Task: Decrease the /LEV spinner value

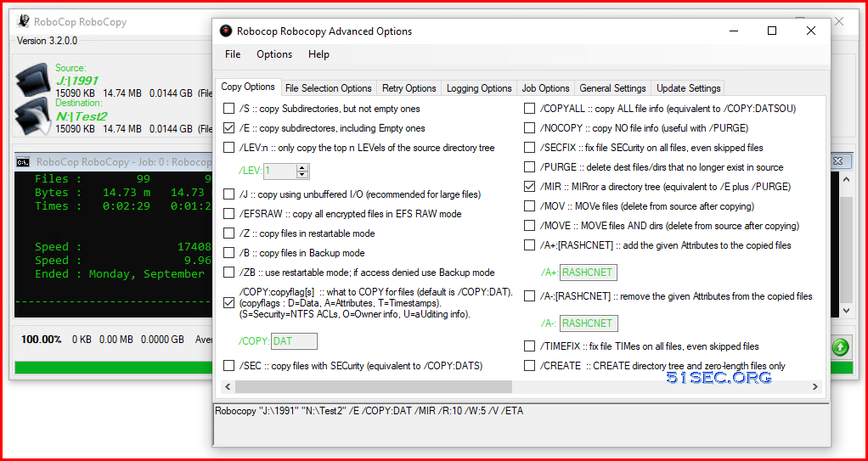Action: [x=302, y=175]
